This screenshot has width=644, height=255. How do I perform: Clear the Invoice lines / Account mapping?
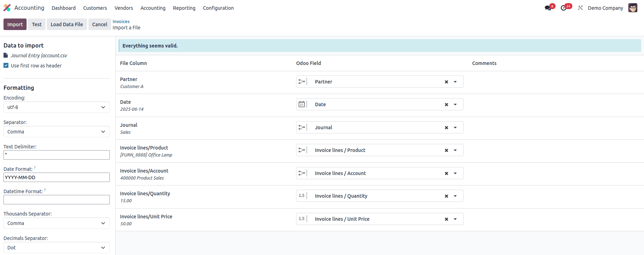tap(446, 173)
